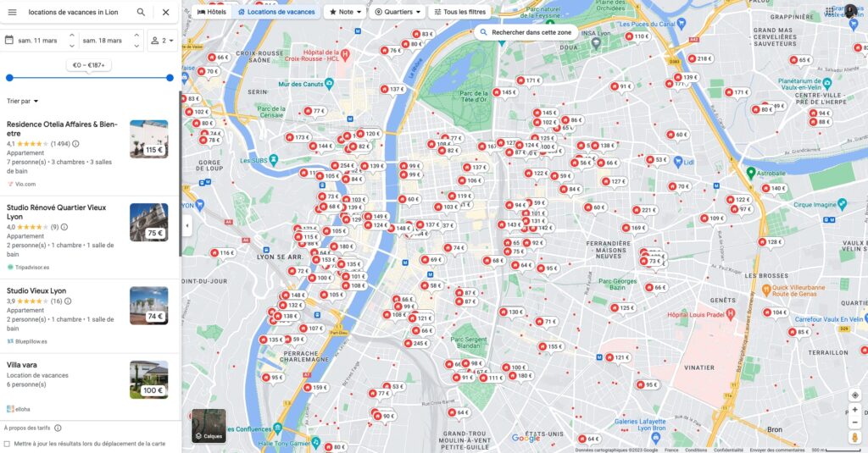The image size is (868, 453).
Task: Click the my location icon
Action: coord(854,395)
